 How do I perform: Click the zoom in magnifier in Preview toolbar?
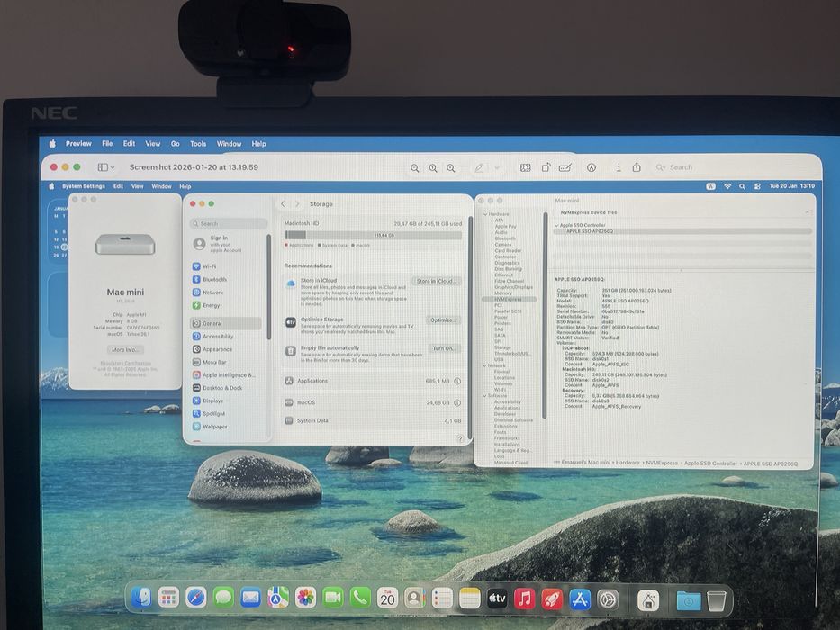click(x=451, y=168)
